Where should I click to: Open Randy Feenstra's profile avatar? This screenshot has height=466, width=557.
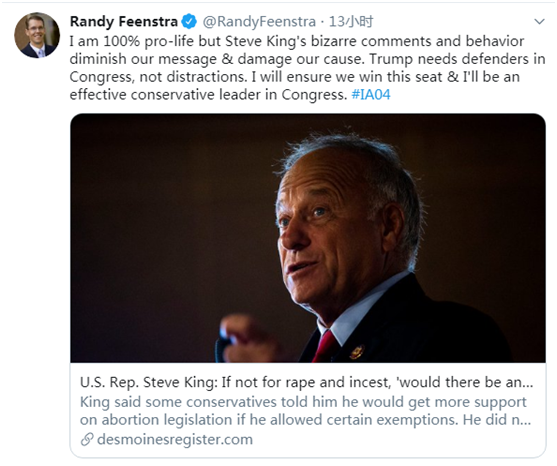(x=37, y=35)
